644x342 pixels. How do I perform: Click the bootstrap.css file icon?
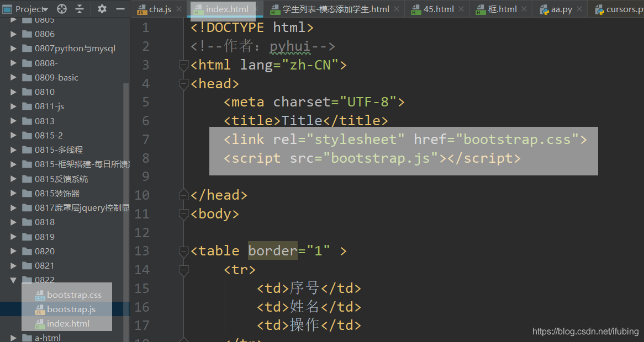pos(40,295)
